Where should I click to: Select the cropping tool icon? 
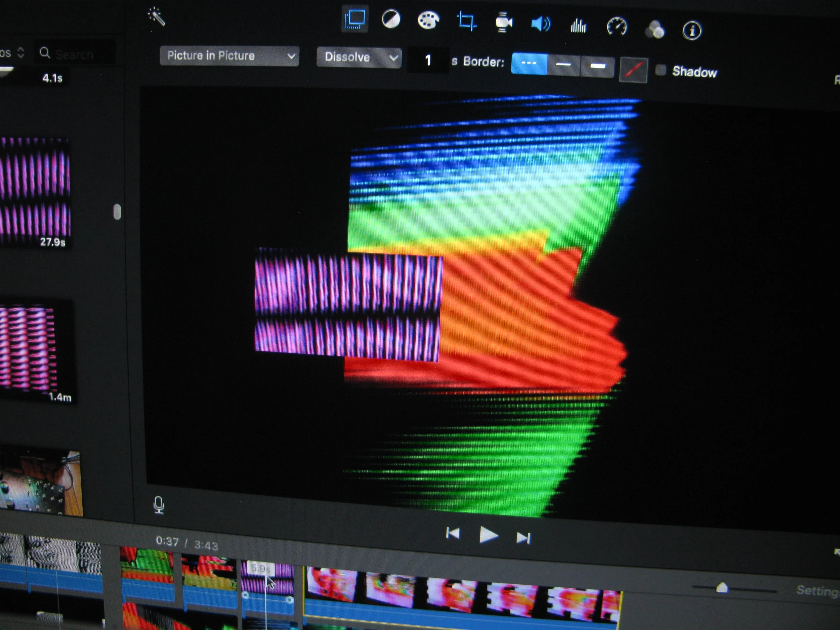tap(466, 21)
